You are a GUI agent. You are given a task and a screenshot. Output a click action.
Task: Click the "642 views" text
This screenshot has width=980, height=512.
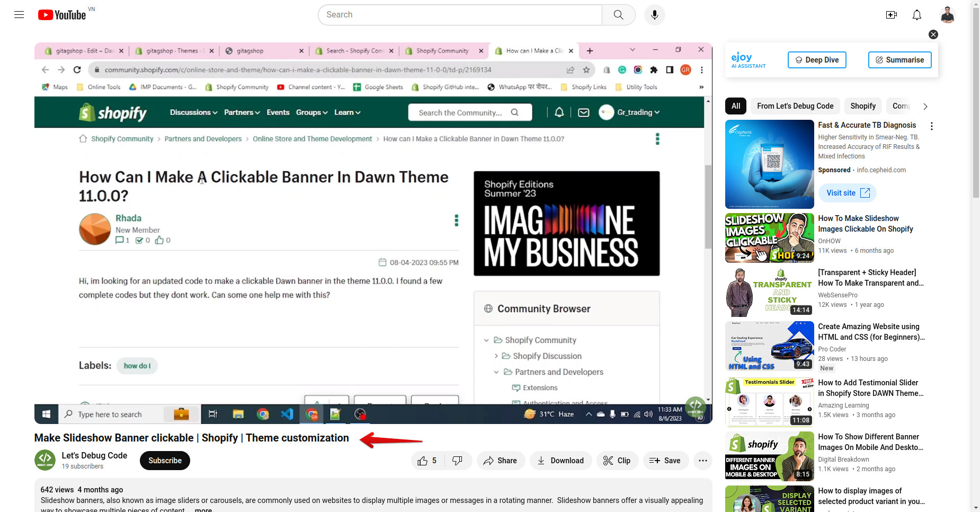tap(57, 490)
